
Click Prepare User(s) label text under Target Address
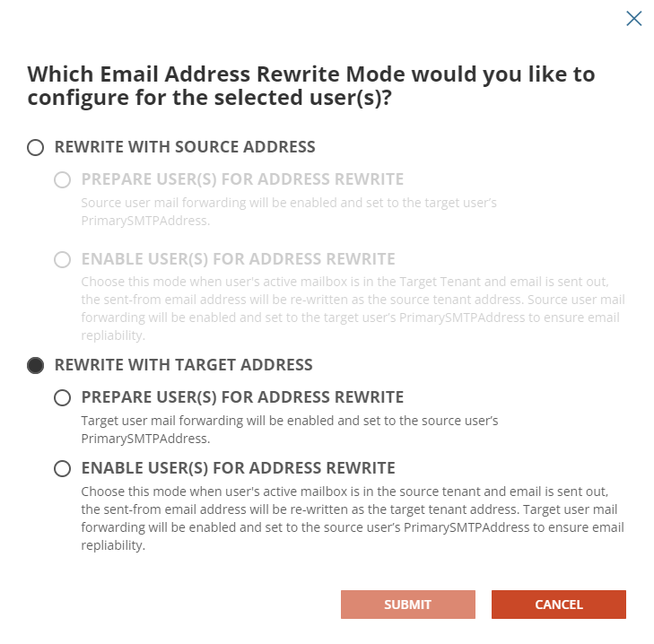pos(242,397)
